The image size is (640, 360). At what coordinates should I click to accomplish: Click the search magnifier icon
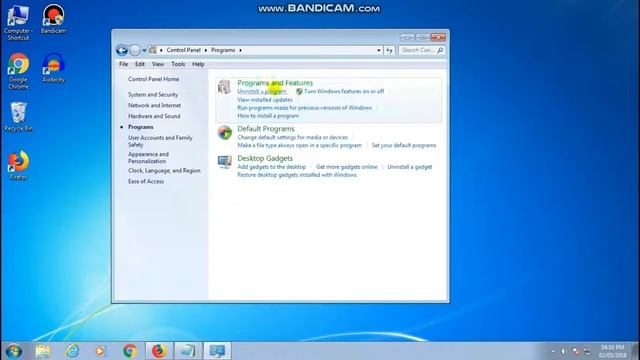[440, 50]
